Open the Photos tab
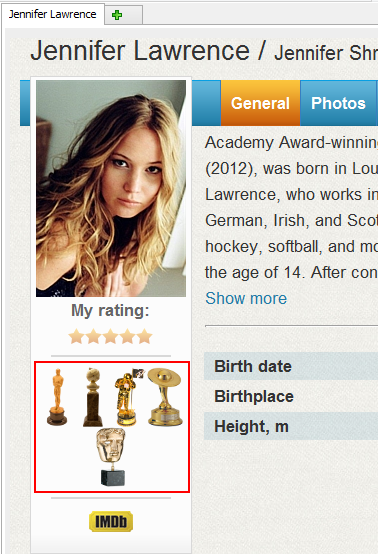This screenshot has height=554, width=378. click(x=338, y=103)
